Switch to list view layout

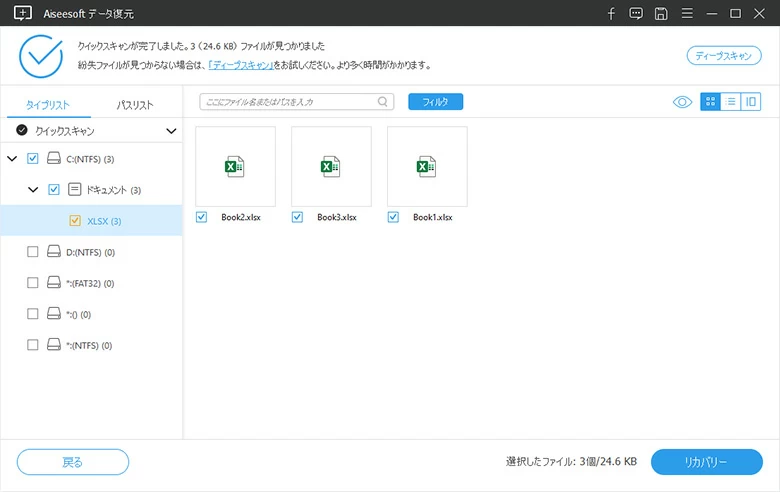[x=730, y=101]
